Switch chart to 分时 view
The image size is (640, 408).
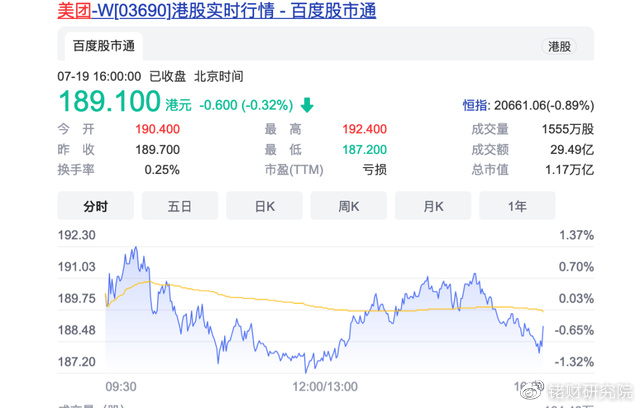pos(96,206)
